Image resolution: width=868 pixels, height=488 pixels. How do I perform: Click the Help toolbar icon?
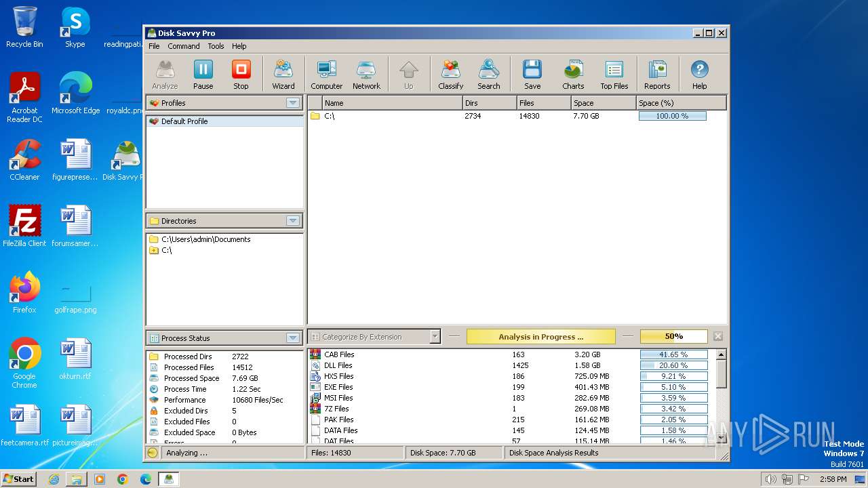point(700,75)
